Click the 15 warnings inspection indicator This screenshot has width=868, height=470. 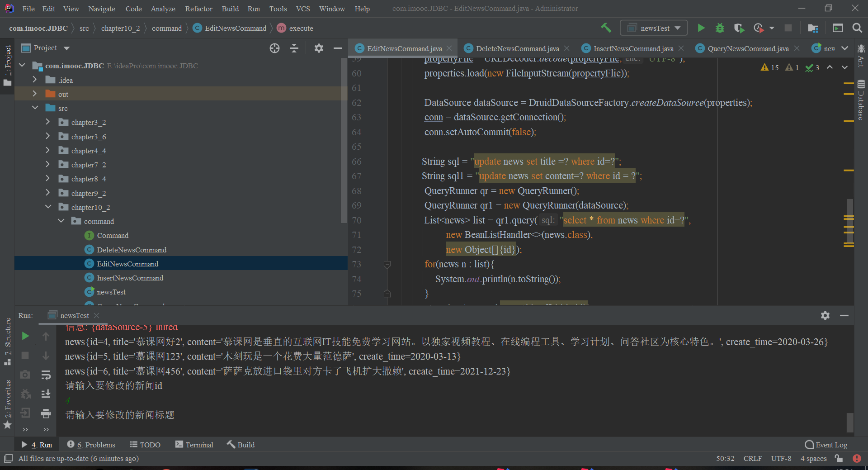(x=769, y=67)
